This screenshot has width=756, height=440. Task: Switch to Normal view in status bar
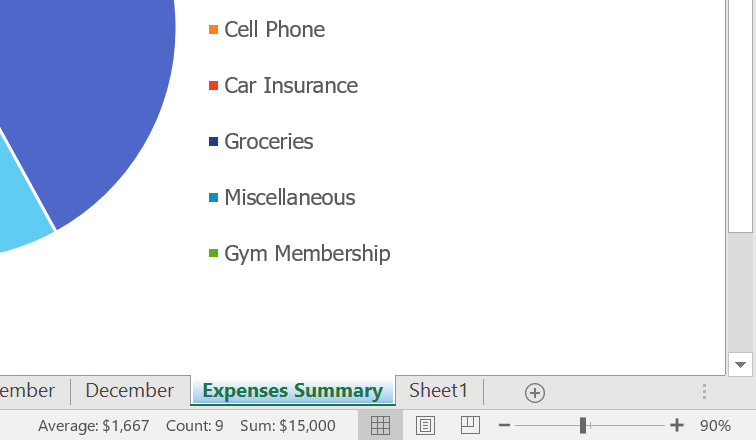[x=380, y=425]
